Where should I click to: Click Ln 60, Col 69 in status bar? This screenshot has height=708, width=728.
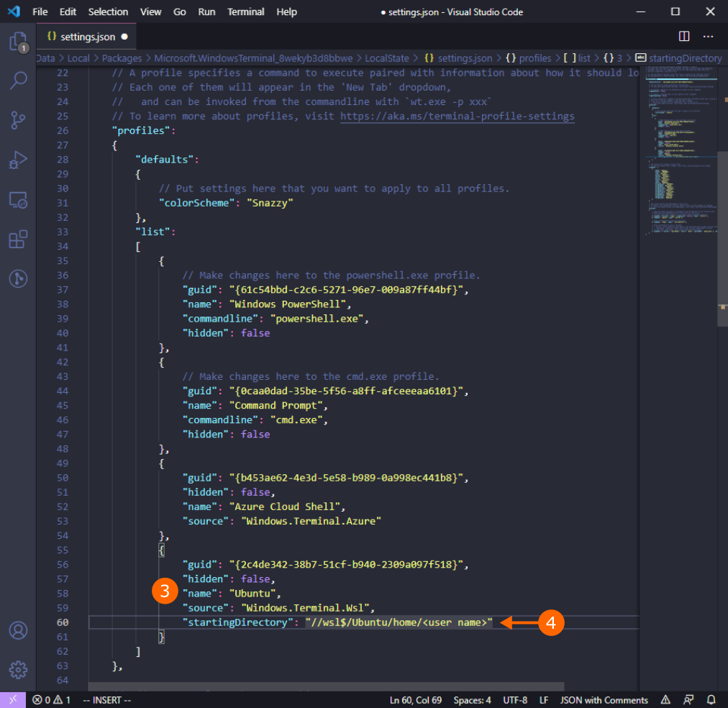coord(416,699)
